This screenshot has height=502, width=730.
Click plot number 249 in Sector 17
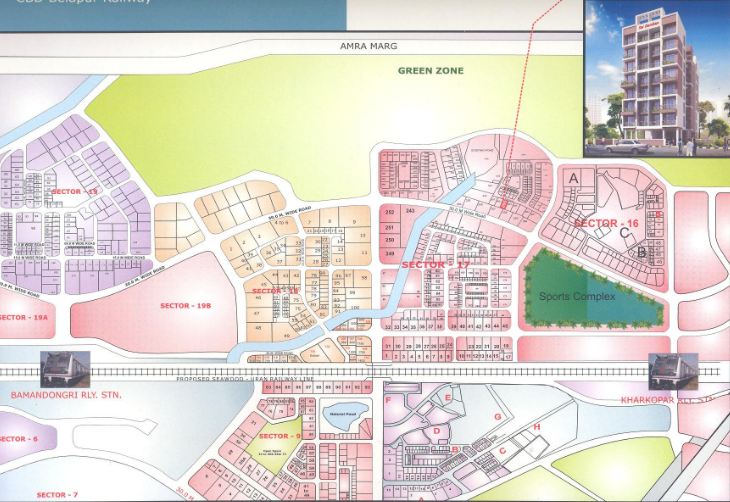(x=390, y=253)
